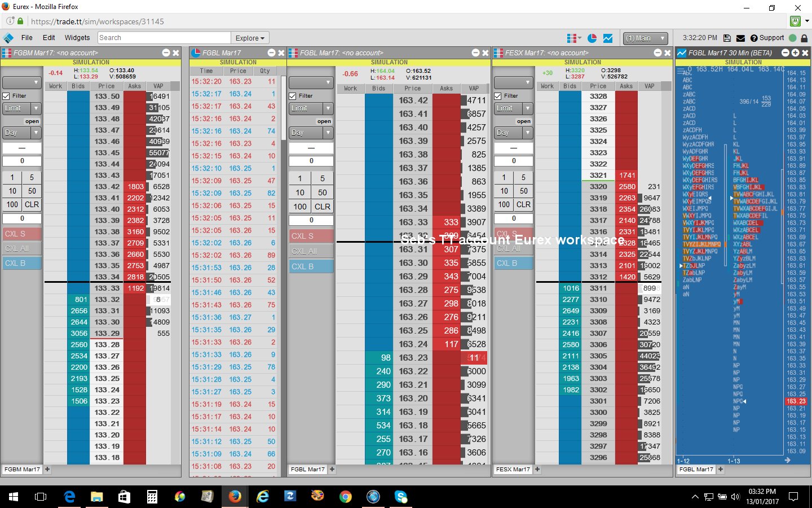This screenshot has width=812, height=508.
Task: Click CLR quantity button in FGBL MD Trader
Action: [323, 207]
